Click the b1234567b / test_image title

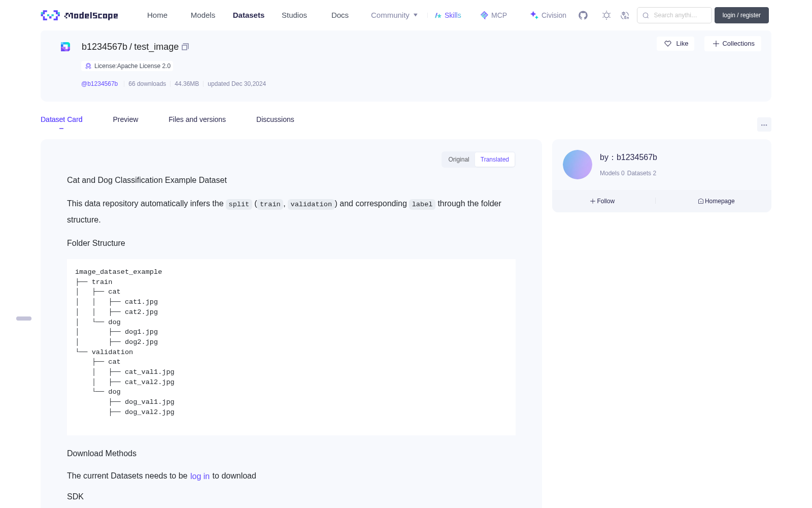(130, 47)
